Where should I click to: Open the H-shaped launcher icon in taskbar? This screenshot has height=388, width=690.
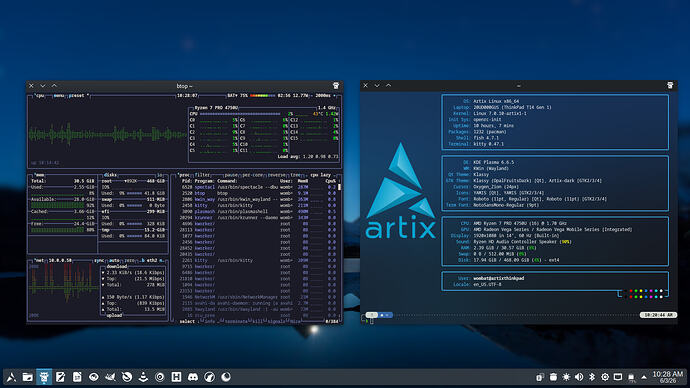tap(176, 377)
